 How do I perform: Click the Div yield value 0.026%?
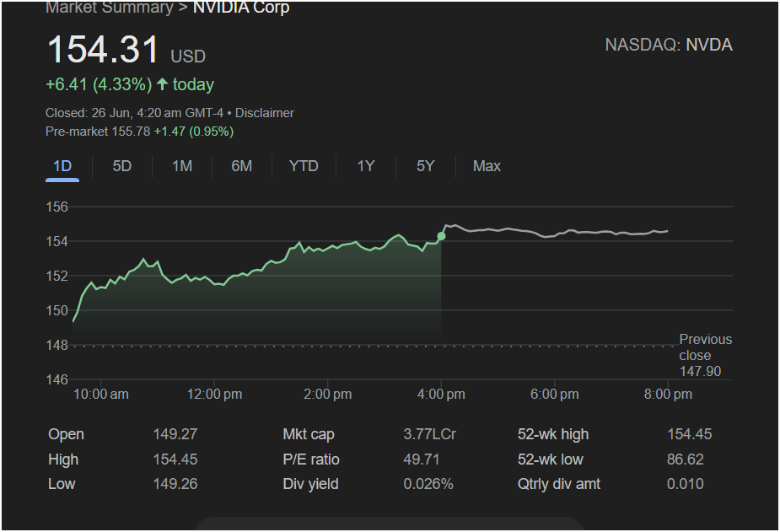coord(428,484)
